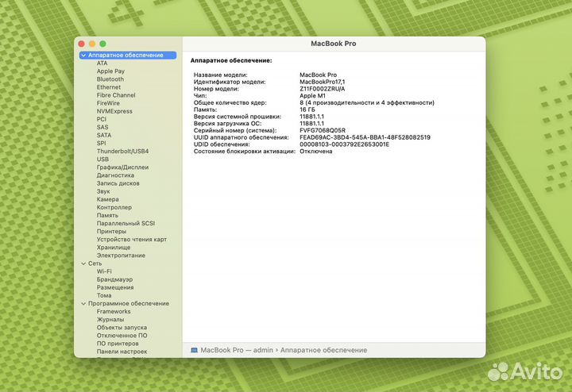Screen dimensions: 572x392
Task: Select Журналы in the sidebar
Action: click(110, 320)
